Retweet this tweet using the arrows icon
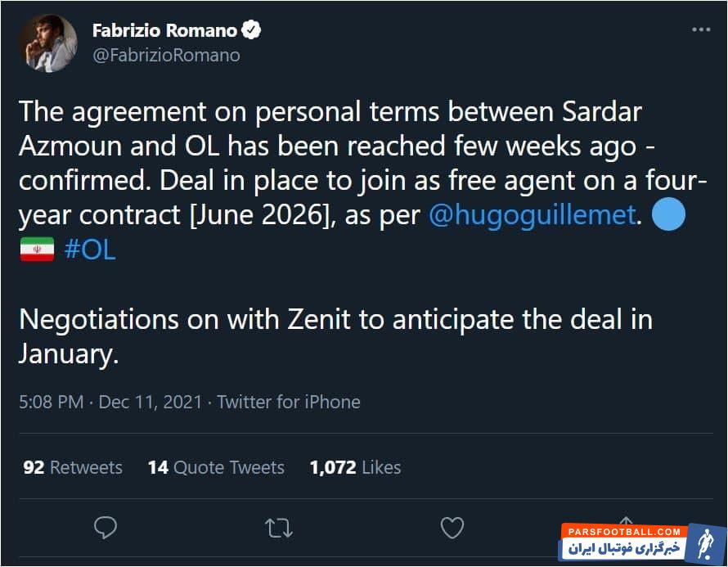 [279, 528]
